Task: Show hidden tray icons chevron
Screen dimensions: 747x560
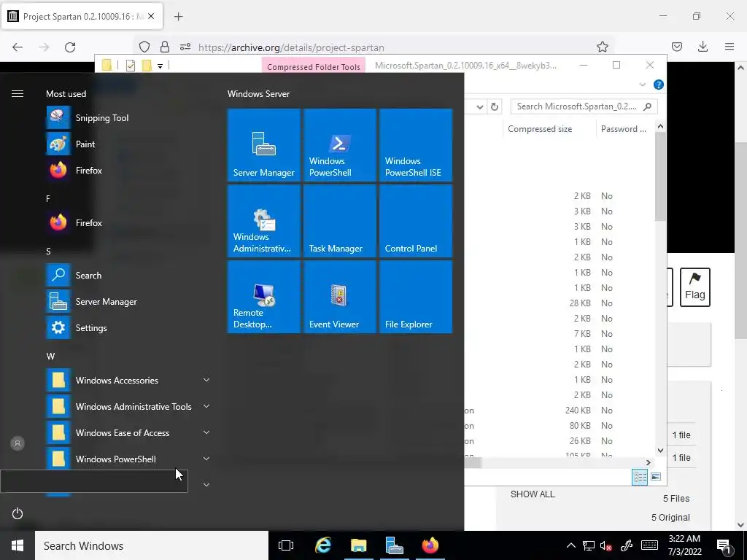Action: coord(570,546)
